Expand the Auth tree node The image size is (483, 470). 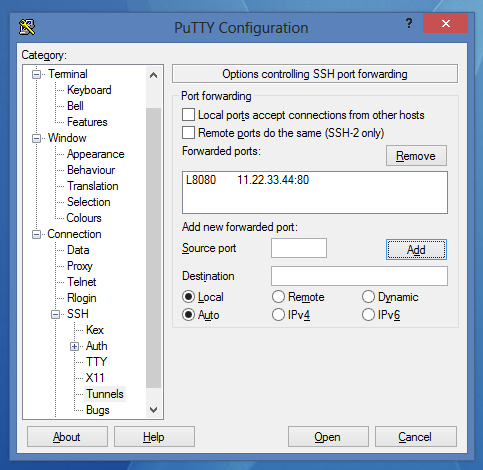tap(74, 346)
